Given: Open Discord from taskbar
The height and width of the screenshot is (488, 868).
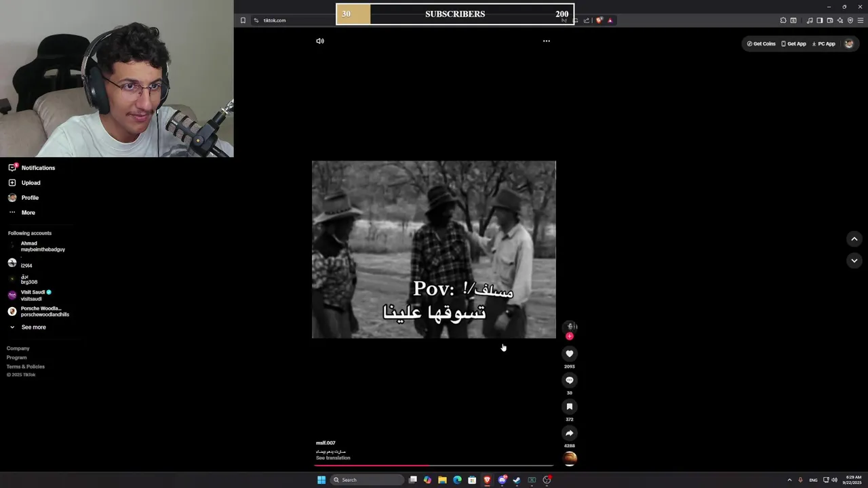Looking at the screenshot, I should tap(502, 480).
